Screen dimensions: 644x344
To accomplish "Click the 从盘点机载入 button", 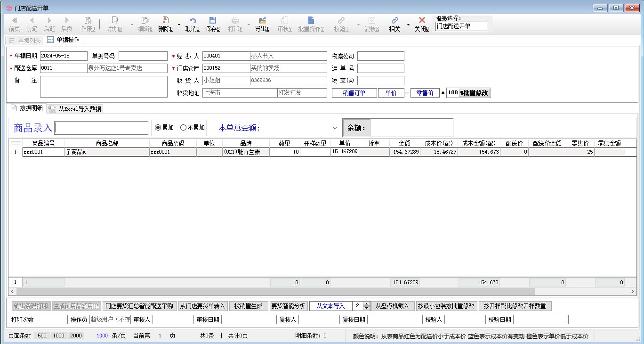I will [x=393, y=306].
